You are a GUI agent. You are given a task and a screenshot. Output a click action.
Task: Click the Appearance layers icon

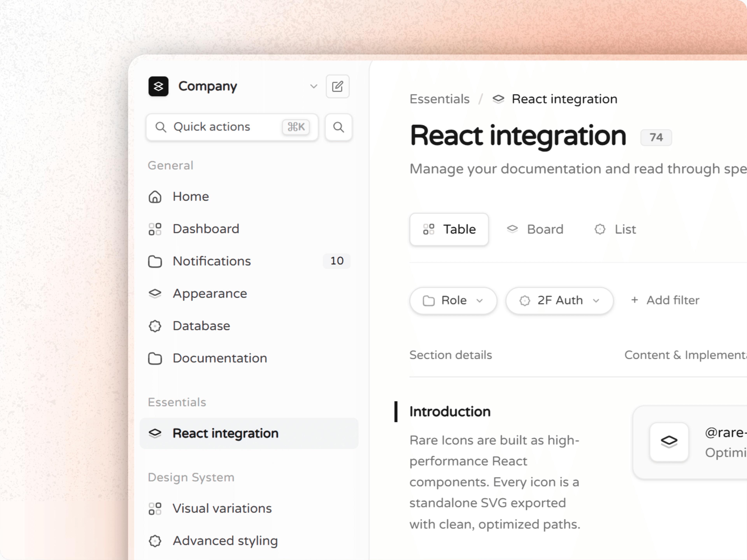point(155,293)
